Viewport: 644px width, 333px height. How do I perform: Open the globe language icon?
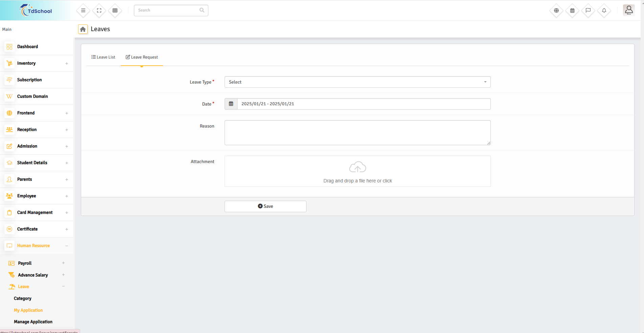[x=556, y=10]
